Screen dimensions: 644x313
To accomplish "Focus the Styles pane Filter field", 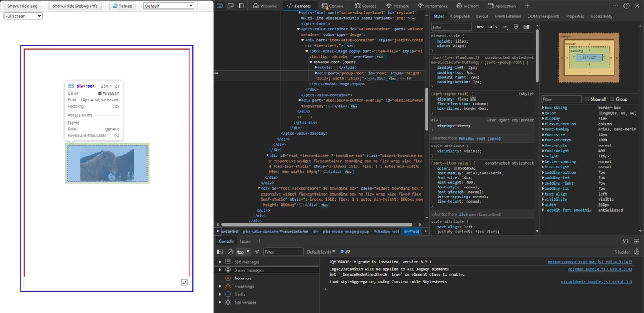I will pos(451,27).
